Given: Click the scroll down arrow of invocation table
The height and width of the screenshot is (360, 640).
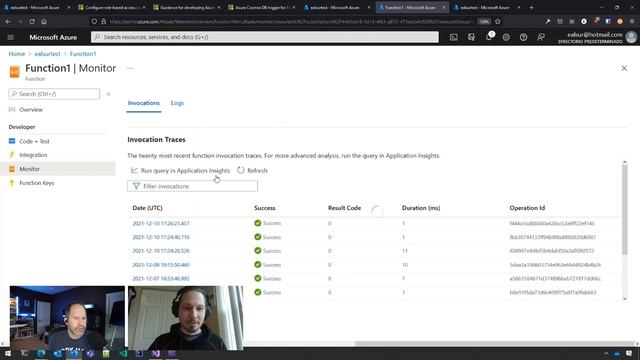Looking at the screenshot, I should pos(624,298).
